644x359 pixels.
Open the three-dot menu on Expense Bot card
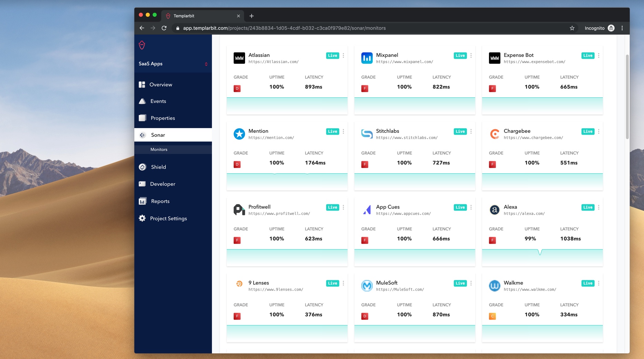coord(598,56)
